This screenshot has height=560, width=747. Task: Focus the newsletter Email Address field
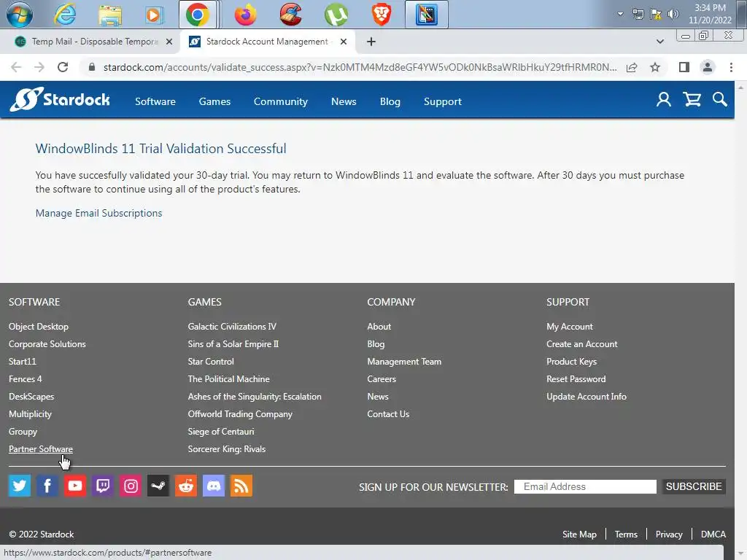585,486
